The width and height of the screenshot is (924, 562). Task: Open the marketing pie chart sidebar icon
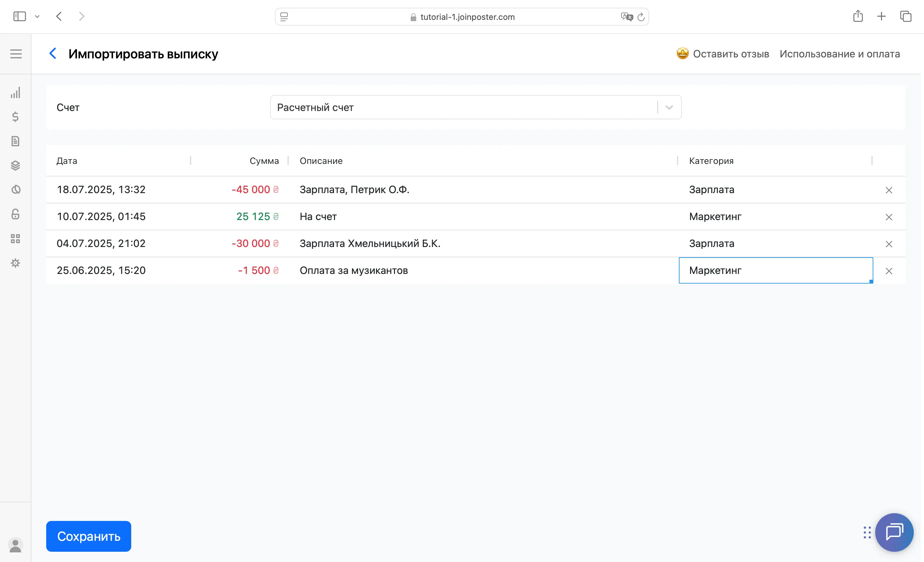click(15, 190)
